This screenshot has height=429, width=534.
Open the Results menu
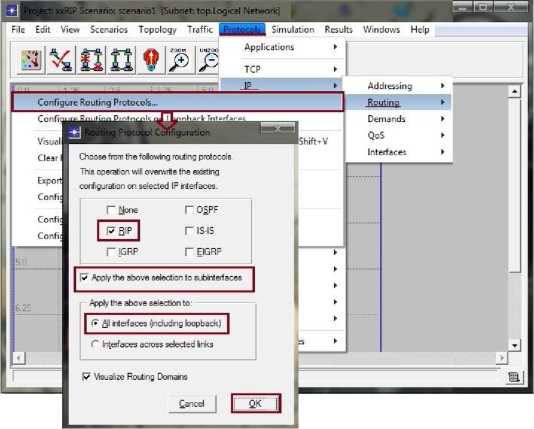pos(339,30)
